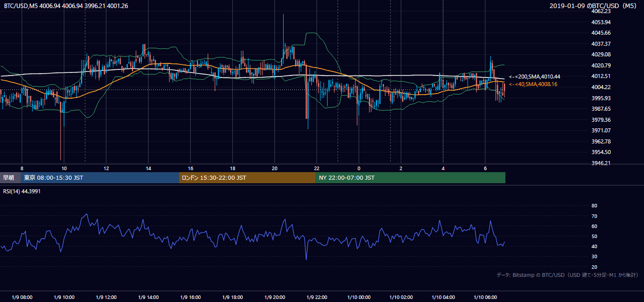Viewport: 644px width, 302px height.
Task: Click the 1/9 18:00 date label
Action: 232,297
